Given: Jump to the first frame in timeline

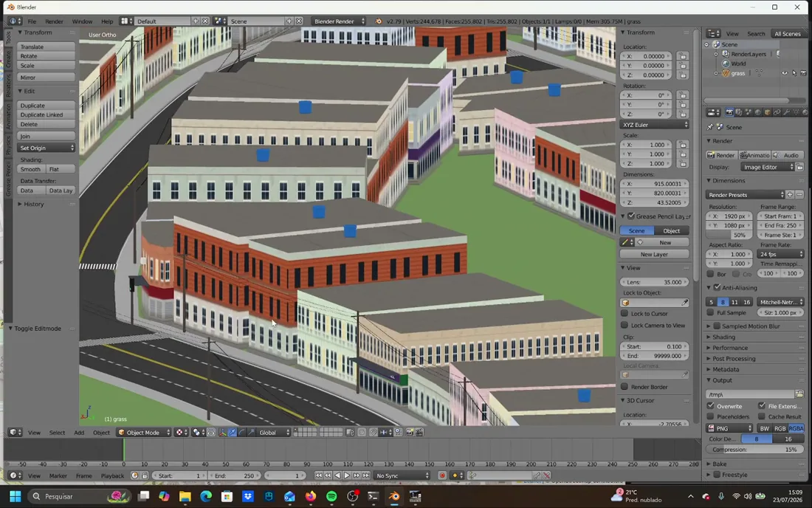Looking at the screenshot, I should [x=318, y=476].
